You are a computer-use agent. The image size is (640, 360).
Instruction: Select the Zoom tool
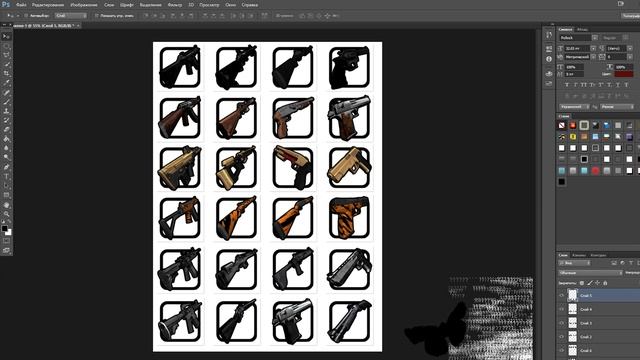coord(6,214)
